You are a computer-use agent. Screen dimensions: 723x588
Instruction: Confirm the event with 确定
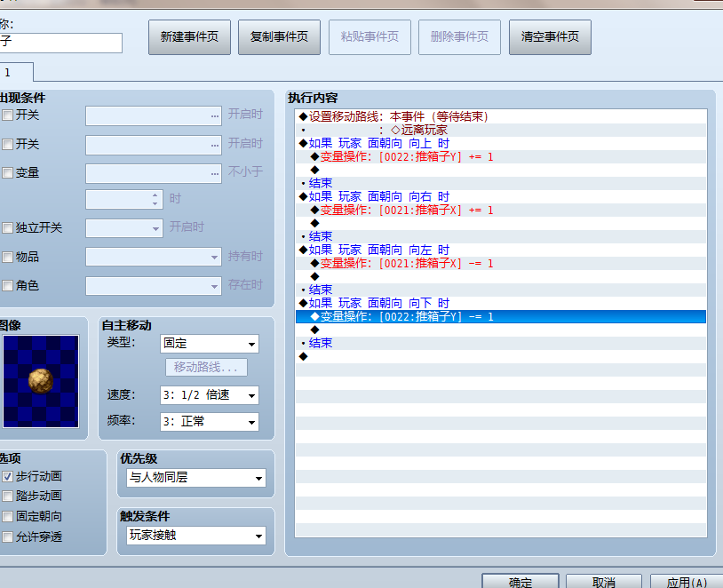tap(520, 581)
